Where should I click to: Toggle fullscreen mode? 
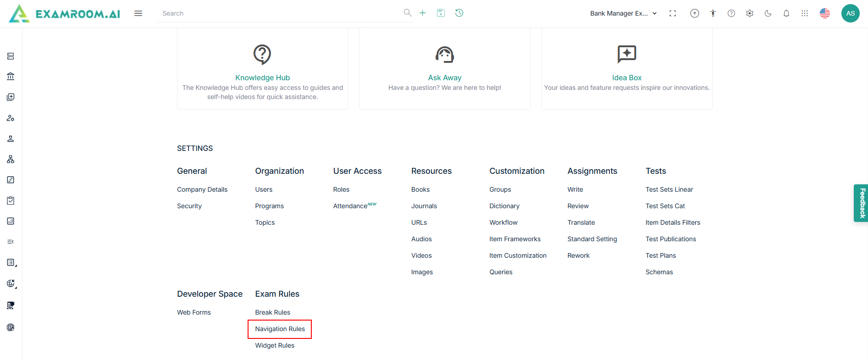pos(673,13)
